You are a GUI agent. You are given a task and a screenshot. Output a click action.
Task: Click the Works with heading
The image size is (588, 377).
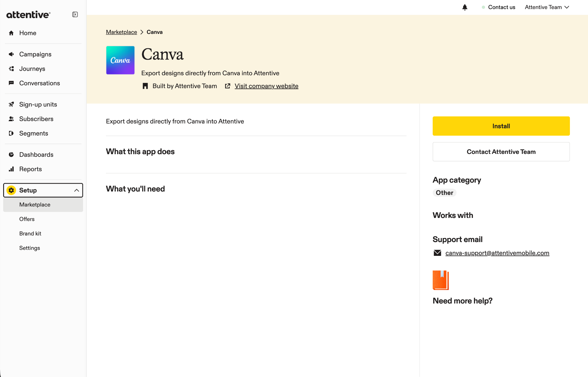(x=453, y=215)
